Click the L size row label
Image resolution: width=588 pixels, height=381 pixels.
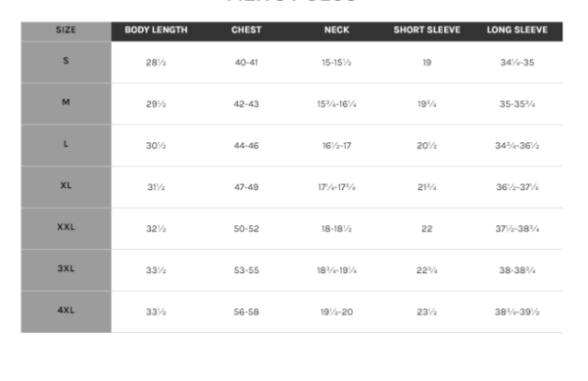(66, 144)
